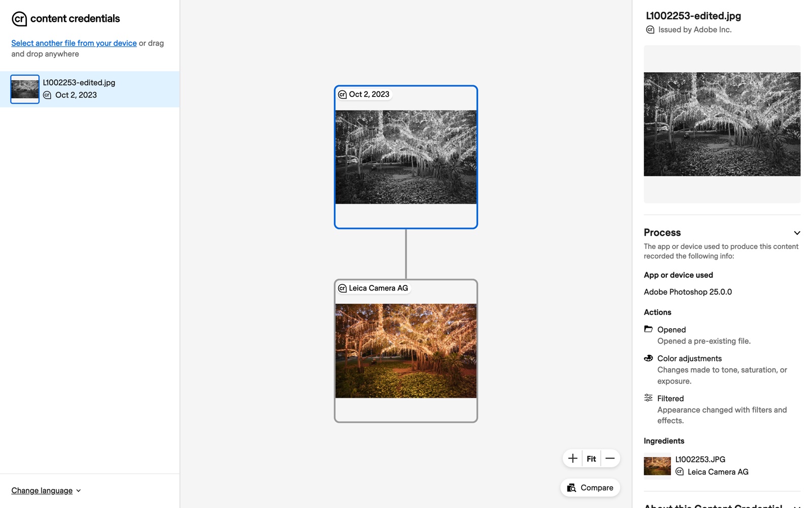Click the sidebar L1002253-edited.jpg file name
Viewport: 812px width, 508px height.
click(x=79, y=83)
